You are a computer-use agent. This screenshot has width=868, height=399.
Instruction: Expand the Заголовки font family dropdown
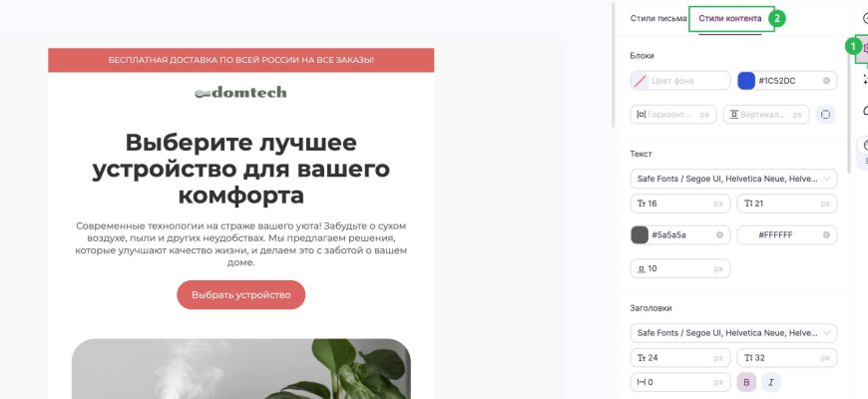click(733, 333)
